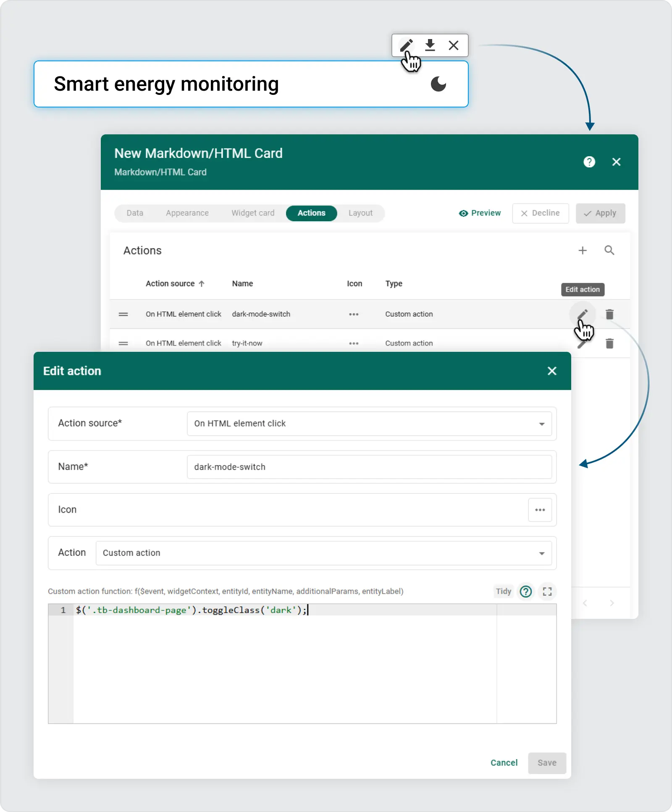Add a new action with plus icon
The width and height of the screenshot is (672, 812).
pyautogui.click(x=583, y=251)
